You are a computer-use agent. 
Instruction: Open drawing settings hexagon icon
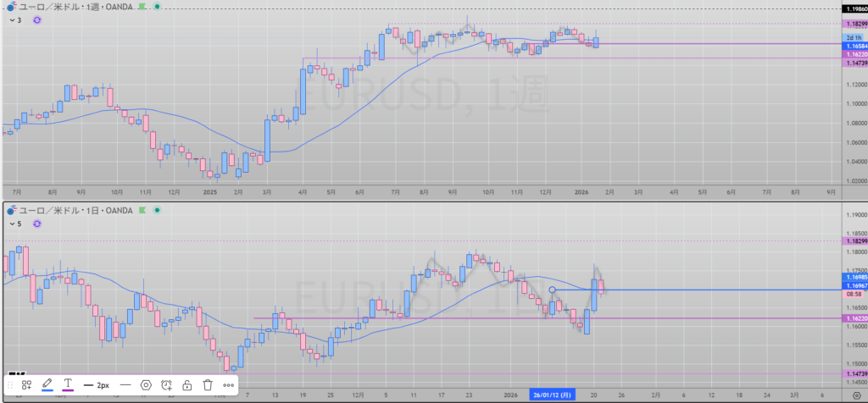[x=146, y=384]
